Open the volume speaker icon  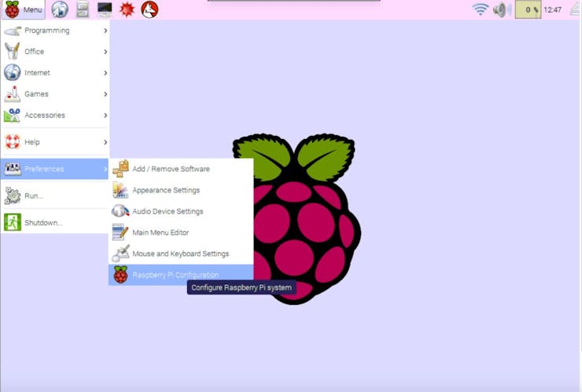tap(501, 9)
